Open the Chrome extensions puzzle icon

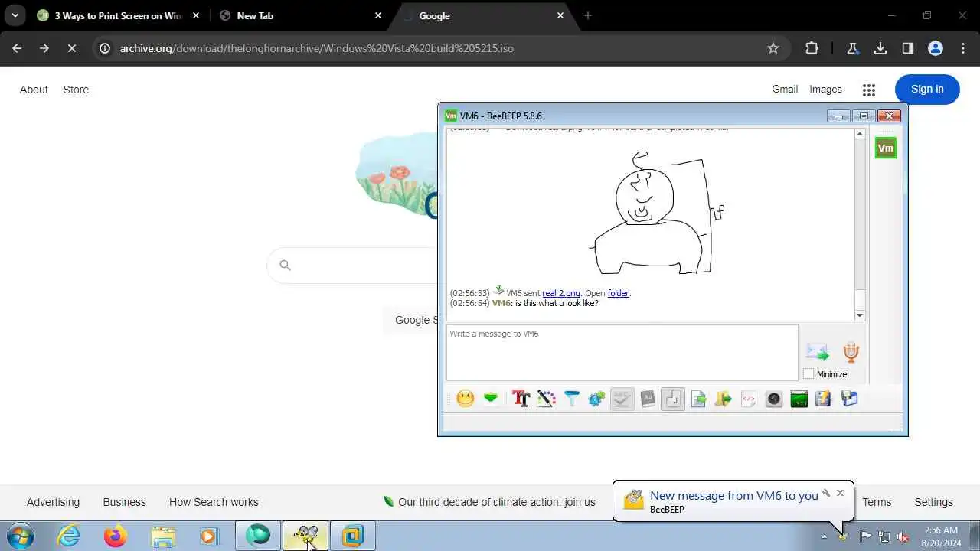coord(812,48)
